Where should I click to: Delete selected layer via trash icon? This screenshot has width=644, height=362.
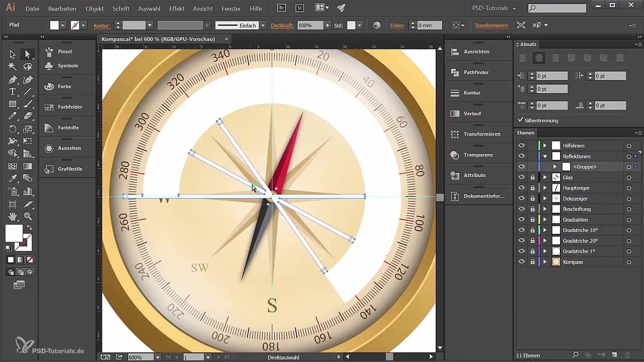pos(627,355)
